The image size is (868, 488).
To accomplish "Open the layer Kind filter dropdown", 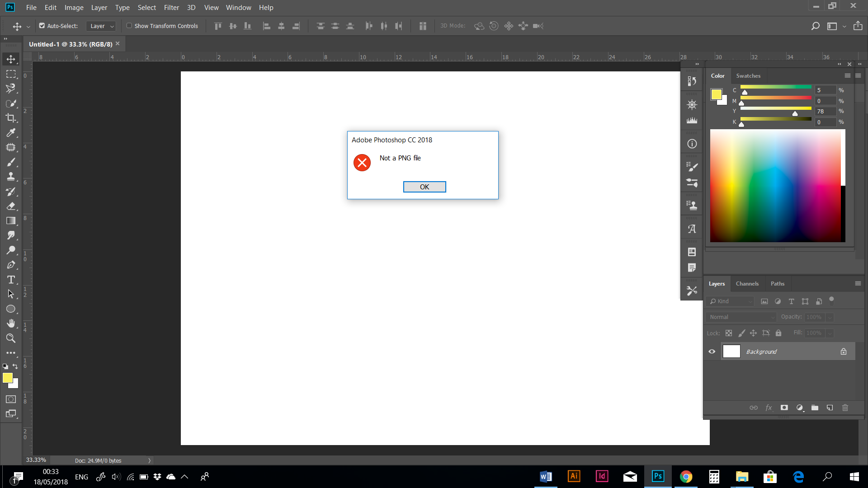I will point(731,301).
